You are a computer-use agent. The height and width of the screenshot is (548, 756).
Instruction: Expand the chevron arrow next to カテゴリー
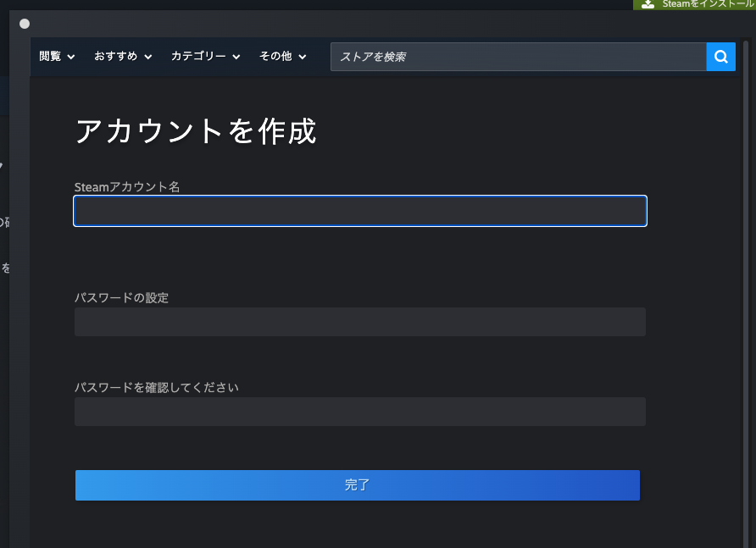click(236, 58)
